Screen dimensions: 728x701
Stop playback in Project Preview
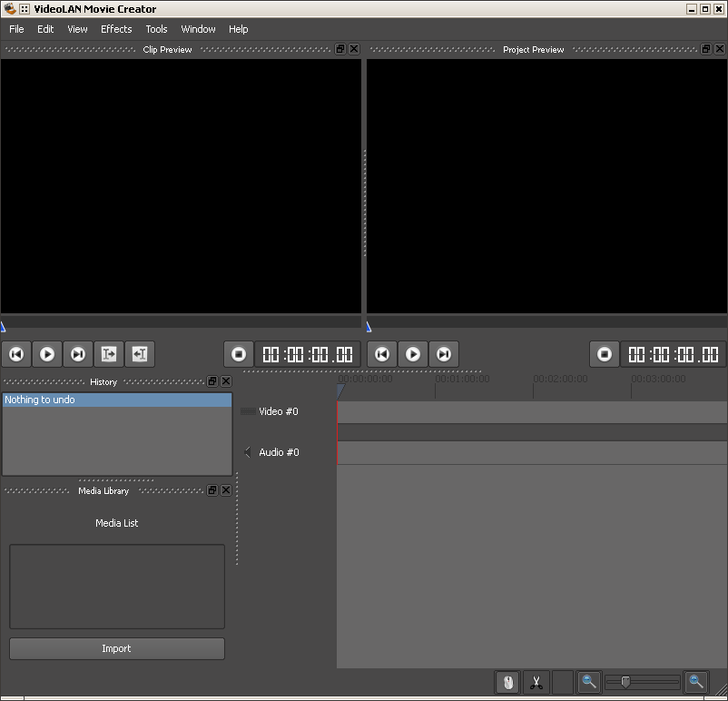click(605, 354)
